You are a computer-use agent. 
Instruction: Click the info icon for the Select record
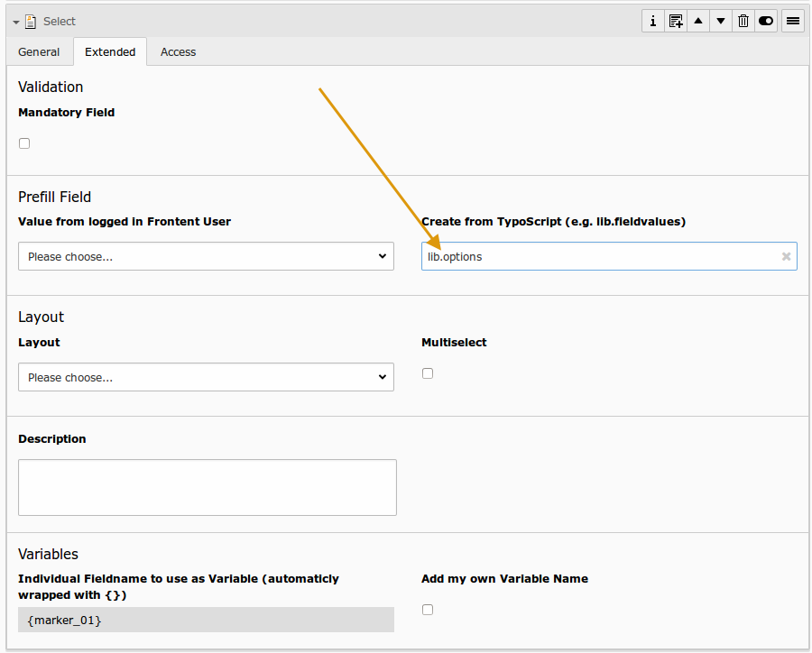click(653, 21)
